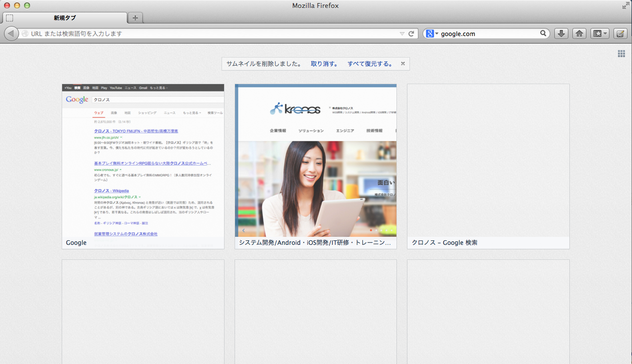This screenshot has height=364, width=632.
Task: Click the システム開発/Android tile title label
Action: [315, 243]
